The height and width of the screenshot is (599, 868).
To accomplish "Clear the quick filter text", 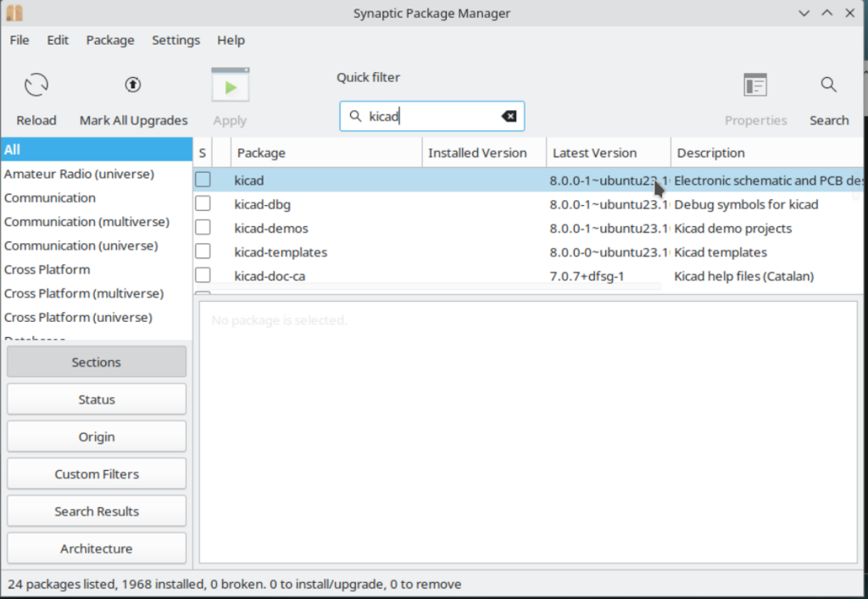I will 509,116.
